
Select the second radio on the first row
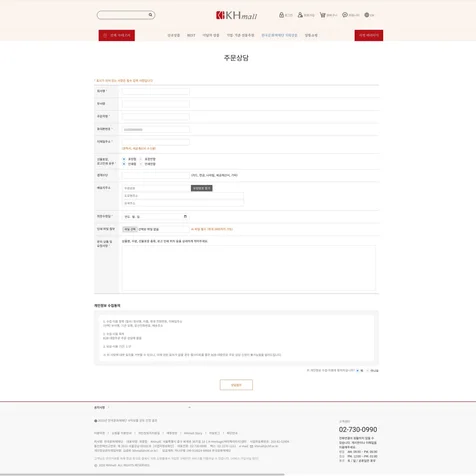tap(141, 159)
